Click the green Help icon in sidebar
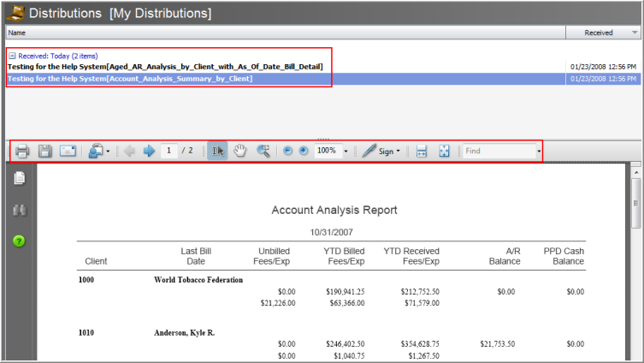 coord(19,241)
